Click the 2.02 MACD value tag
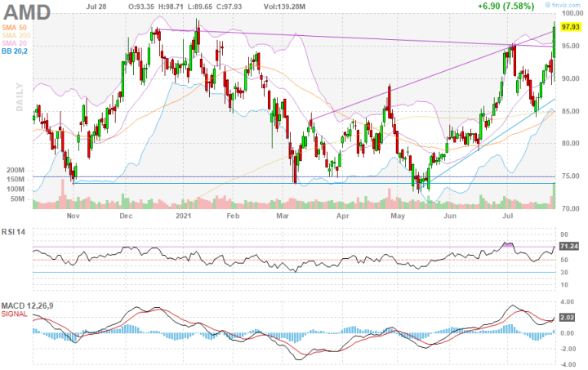Viewport: 588px width, 370px height. [567, 318]
